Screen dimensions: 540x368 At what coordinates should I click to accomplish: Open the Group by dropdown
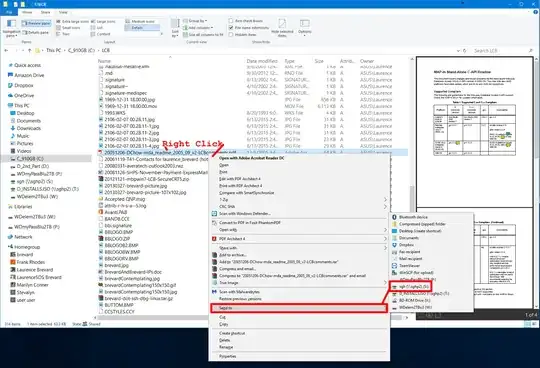point(195,21)
